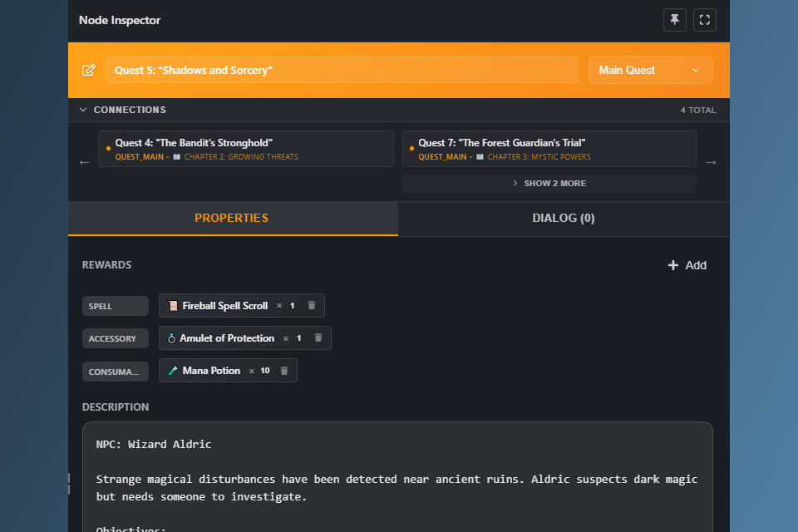Open Quest 7: The Forest Guardian's Trial card

click(549, 148)
